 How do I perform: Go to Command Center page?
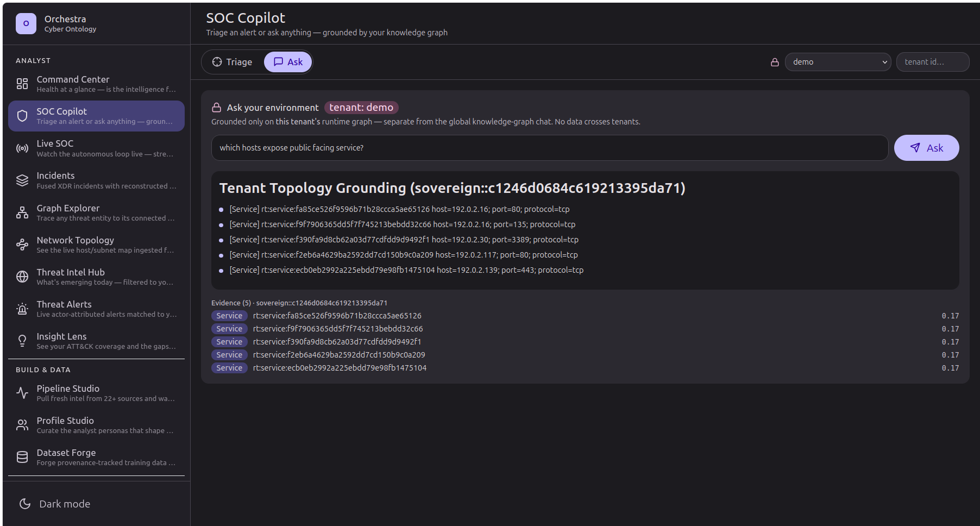[96, 84]
